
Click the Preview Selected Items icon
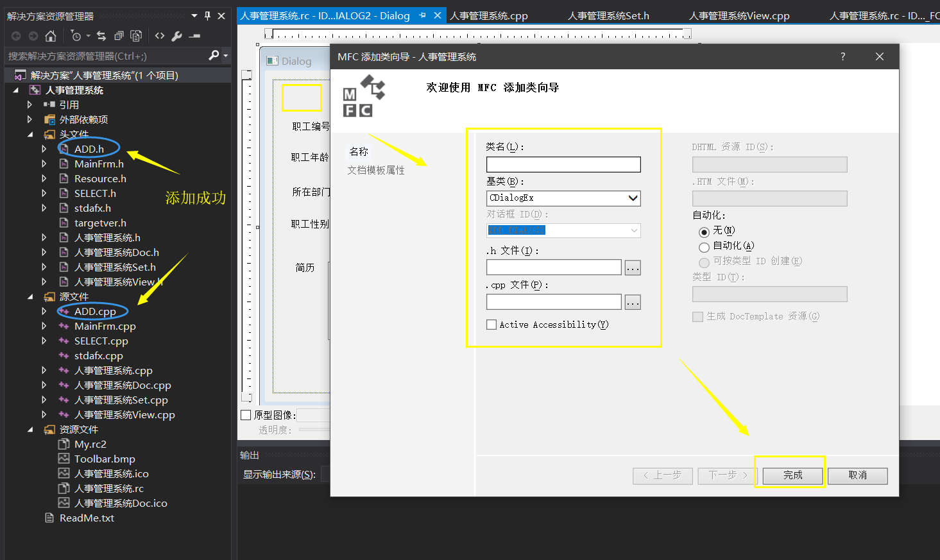(x=195, y=36)
